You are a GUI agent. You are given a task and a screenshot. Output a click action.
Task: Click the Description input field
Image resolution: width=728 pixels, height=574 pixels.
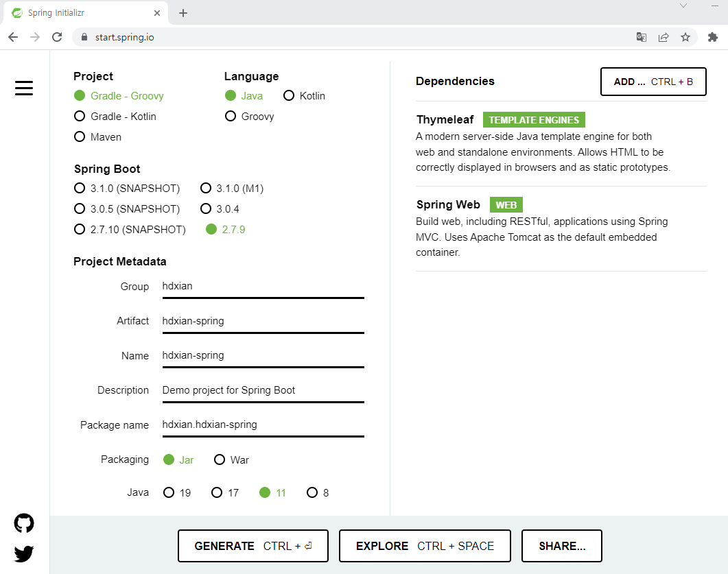(x=263, y=391)
